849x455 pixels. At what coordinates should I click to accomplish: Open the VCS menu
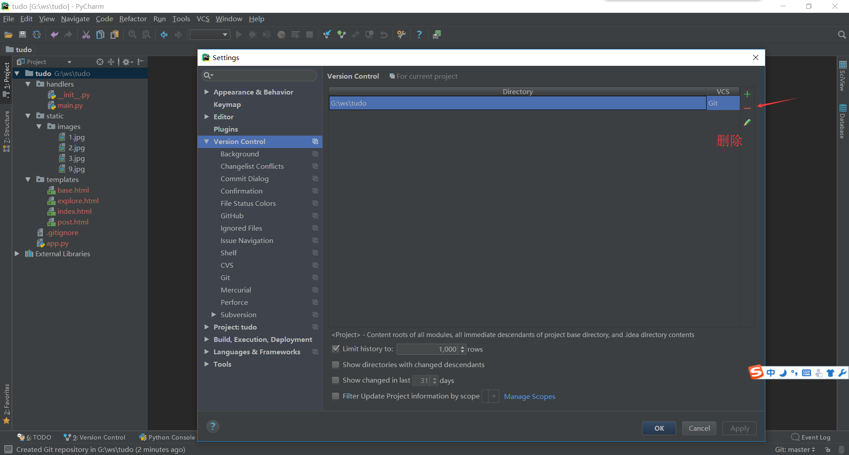click(203, 19)
